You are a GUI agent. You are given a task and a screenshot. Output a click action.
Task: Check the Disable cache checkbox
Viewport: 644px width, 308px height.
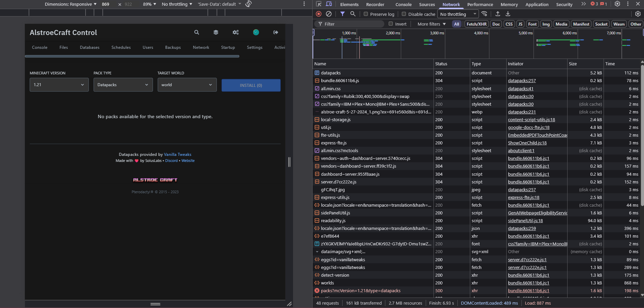tap(404, 14)
